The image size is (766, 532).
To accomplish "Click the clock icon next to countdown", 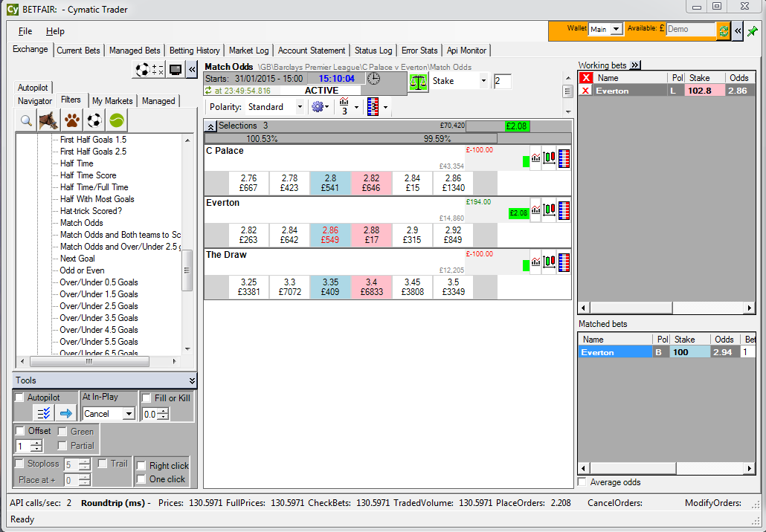I will [x=374, y=79].
